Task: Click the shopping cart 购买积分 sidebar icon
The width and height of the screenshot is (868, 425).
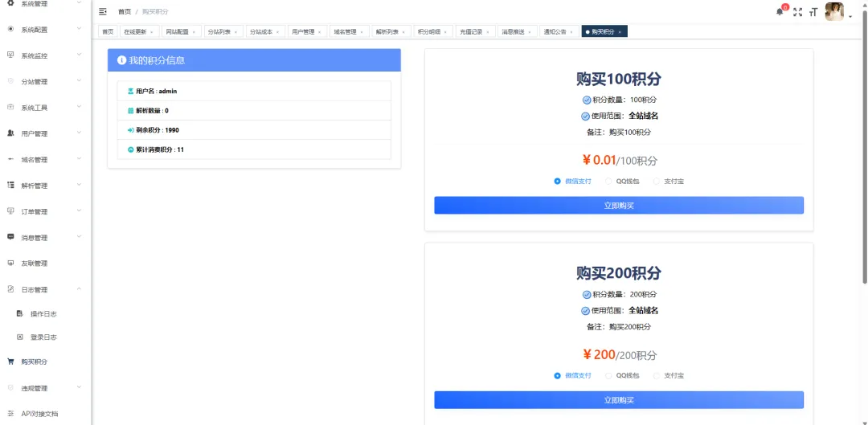Action: (10, 362)
